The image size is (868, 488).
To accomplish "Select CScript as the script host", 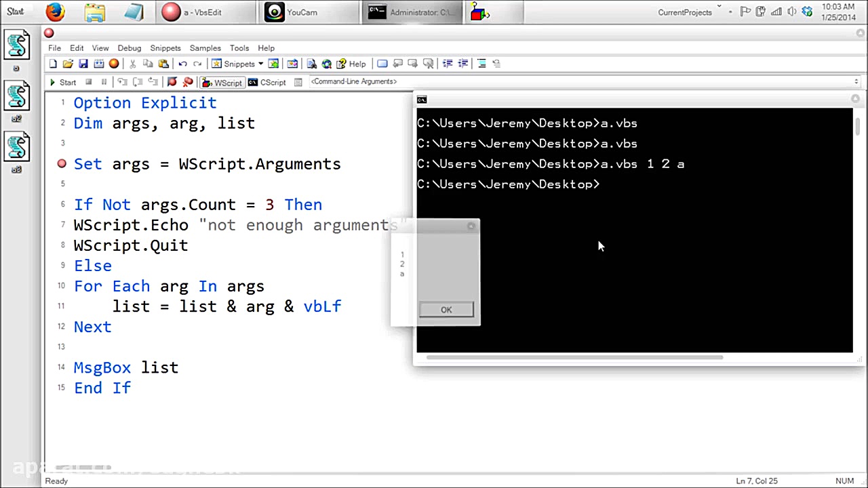I will coord(267,83).
